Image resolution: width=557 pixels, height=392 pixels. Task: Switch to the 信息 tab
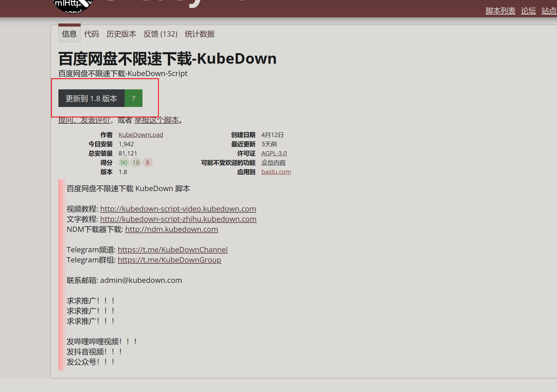coord(69,34)
